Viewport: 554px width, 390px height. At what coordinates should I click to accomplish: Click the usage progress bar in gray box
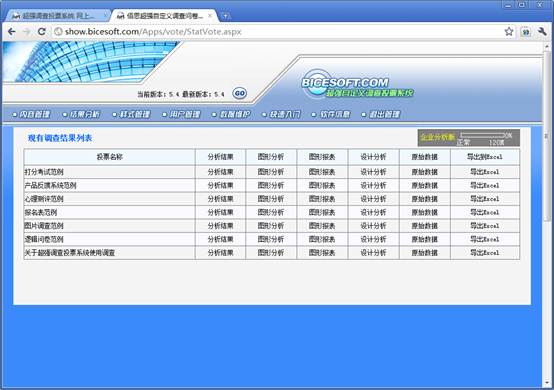[482, 135]
